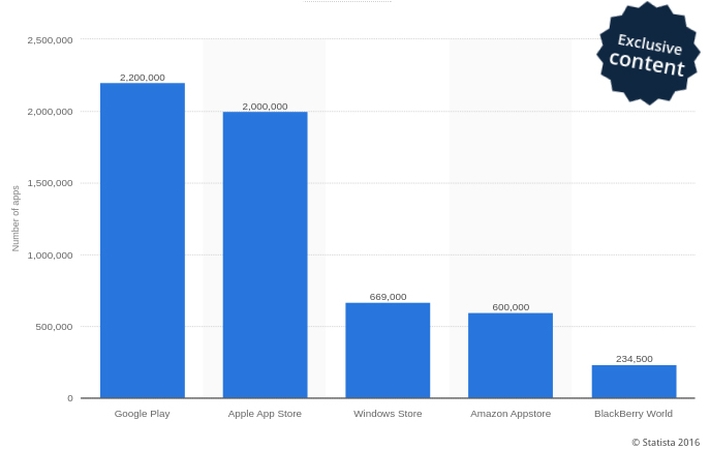Click the 500,000 y-axis tick label
Image resolution: width=710 pixels, height=450 pixels.
tap(54, 327)
